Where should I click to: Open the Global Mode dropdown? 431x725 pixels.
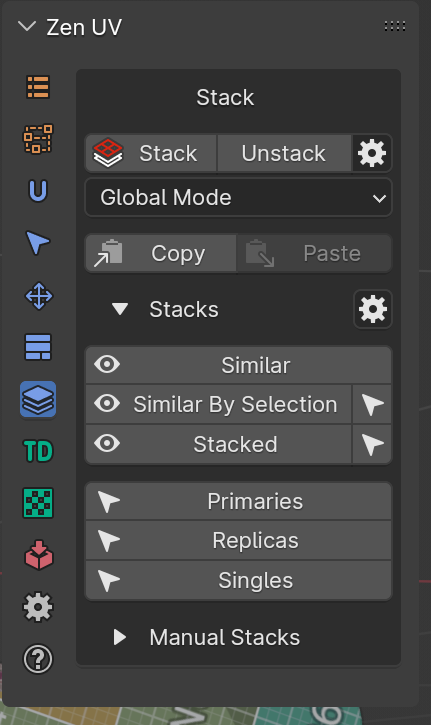tap(239, 197)
